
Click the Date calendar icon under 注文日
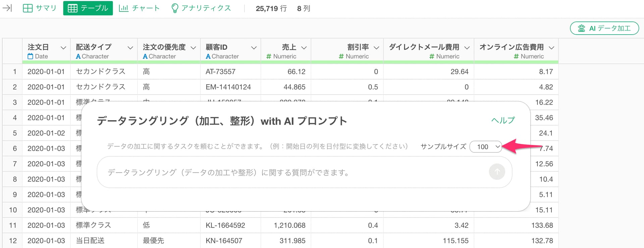point(30,56)
